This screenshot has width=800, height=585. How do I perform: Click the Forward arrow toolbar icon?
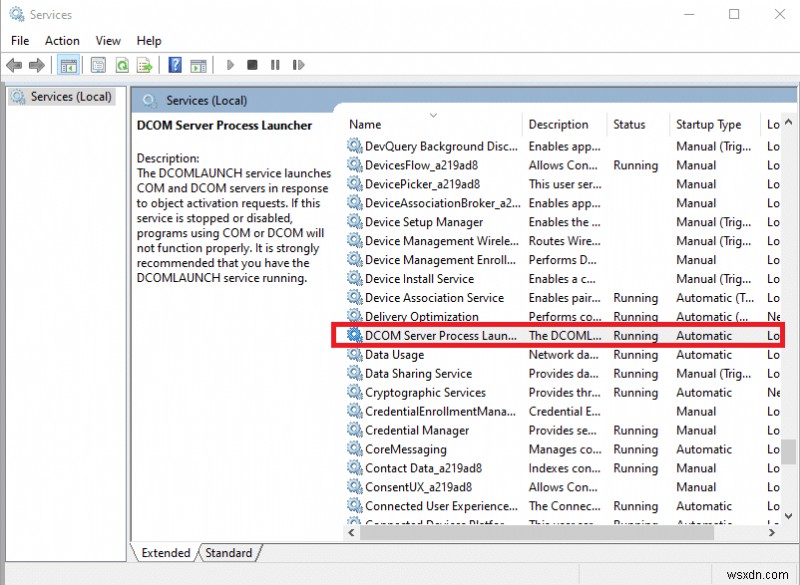click(37, 65)
